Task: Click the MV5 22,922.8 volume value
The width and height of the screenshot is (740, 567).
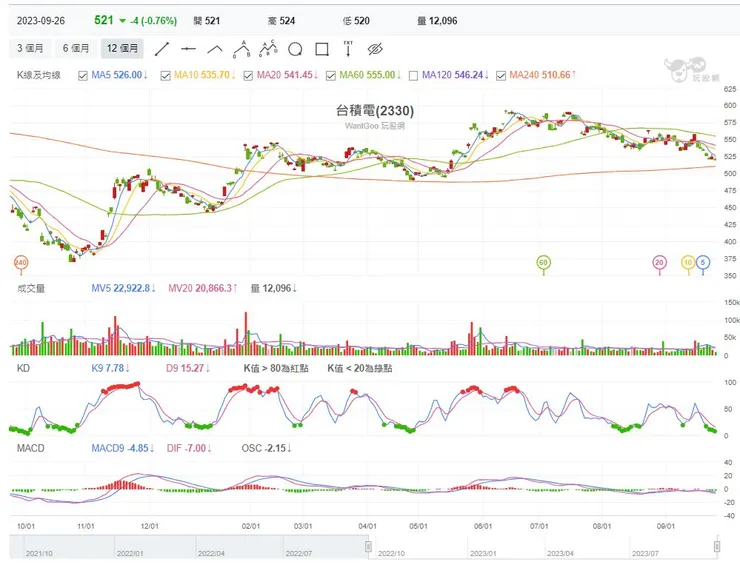Action: coord(124,288)
